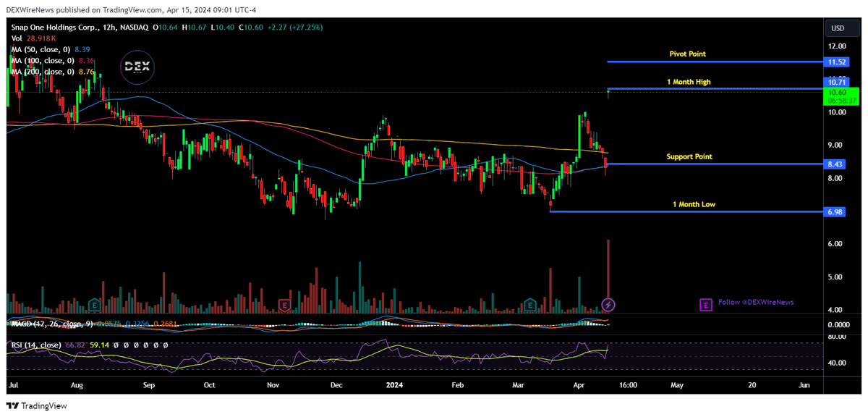Click the 9.00 price axis label
The image size is (868, 417).
pos(836,146)
